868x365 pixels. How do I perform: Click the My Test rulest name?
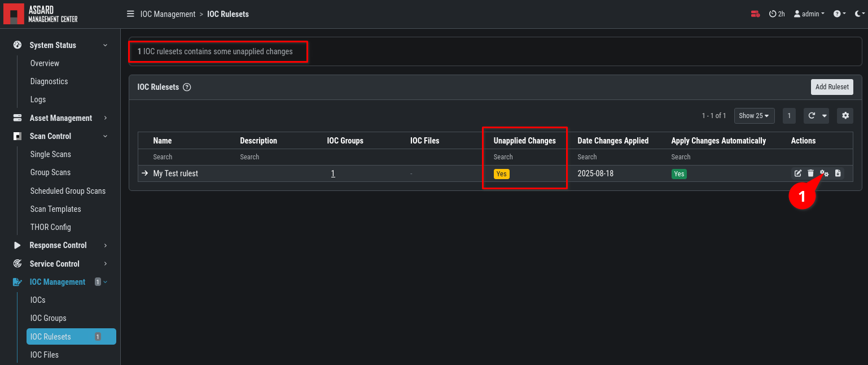pyautogui.click(x=176, y=173)
